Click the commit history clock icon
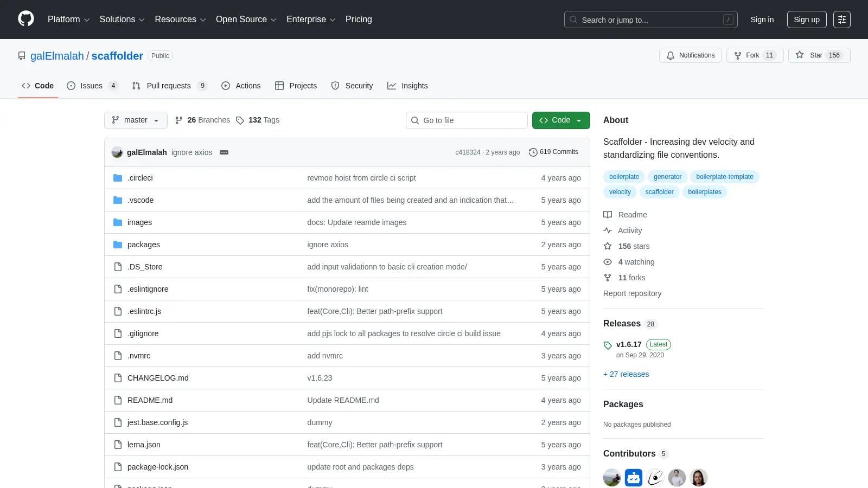Viewport: 868px width, 488px height. point(533,152)
